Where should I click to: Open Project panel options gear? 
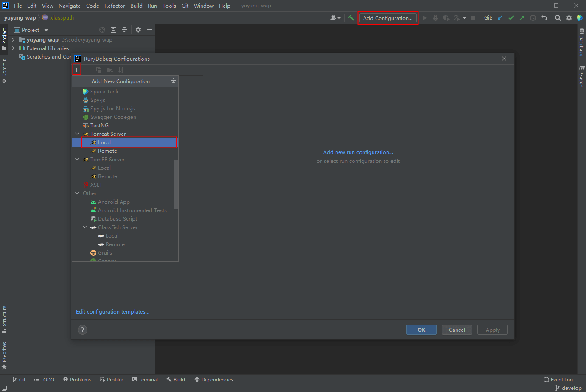click(138, 30)
